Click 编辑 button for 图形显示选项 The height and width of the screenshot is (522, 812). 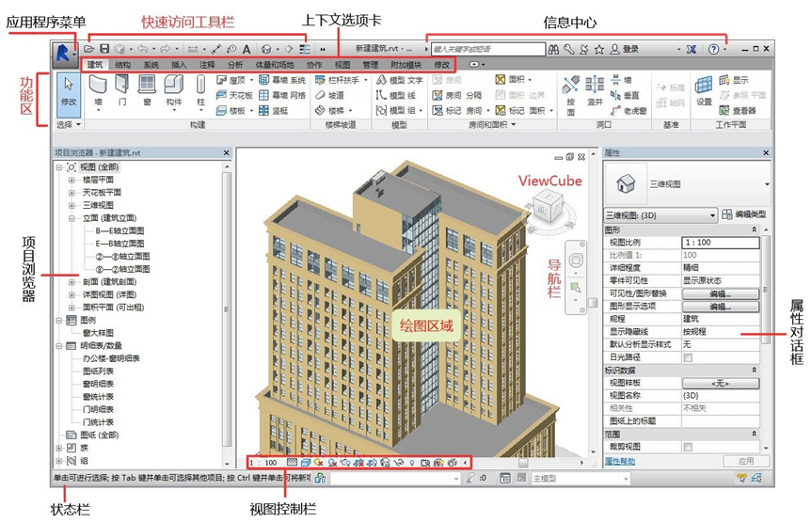(721, 307)
